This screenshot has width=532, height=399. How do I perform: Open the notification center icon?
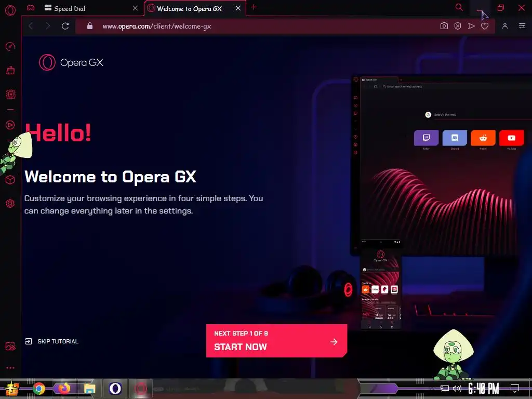click(x=515, y=389)
